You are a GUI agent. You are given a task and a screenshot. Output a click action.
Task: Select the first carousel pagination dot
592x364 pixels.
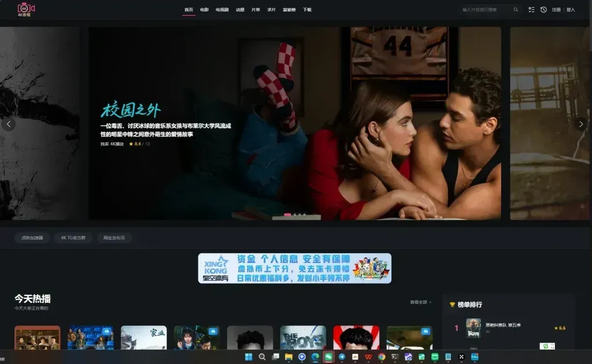click(287, 214)
